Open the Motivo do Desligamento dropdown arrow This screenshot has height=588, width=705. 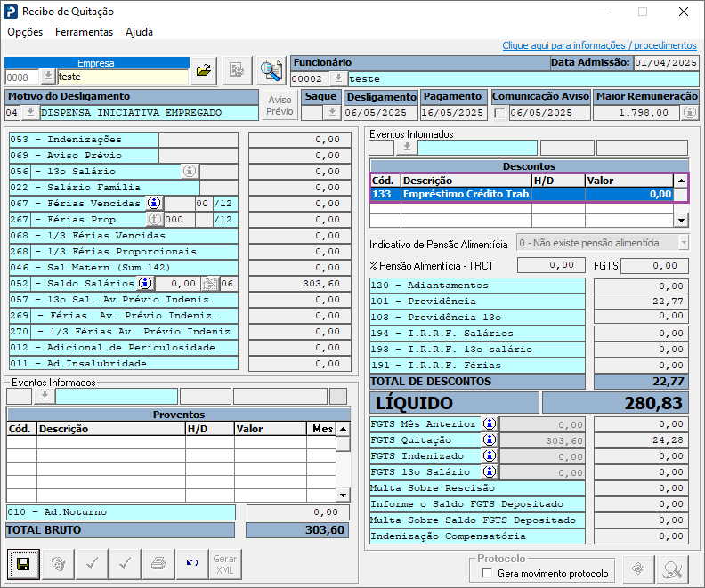click(x=30, y=112)
